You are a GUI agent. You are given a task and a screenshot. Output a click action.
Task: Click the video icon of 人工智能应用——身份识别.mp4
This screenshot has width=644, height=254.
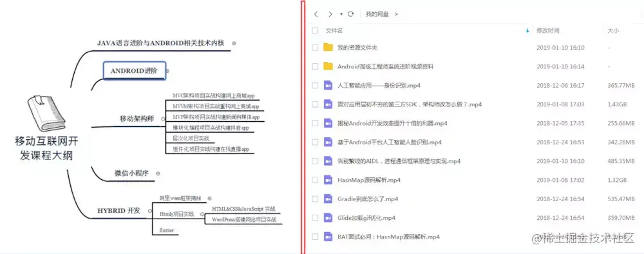[x=328, y=85]
